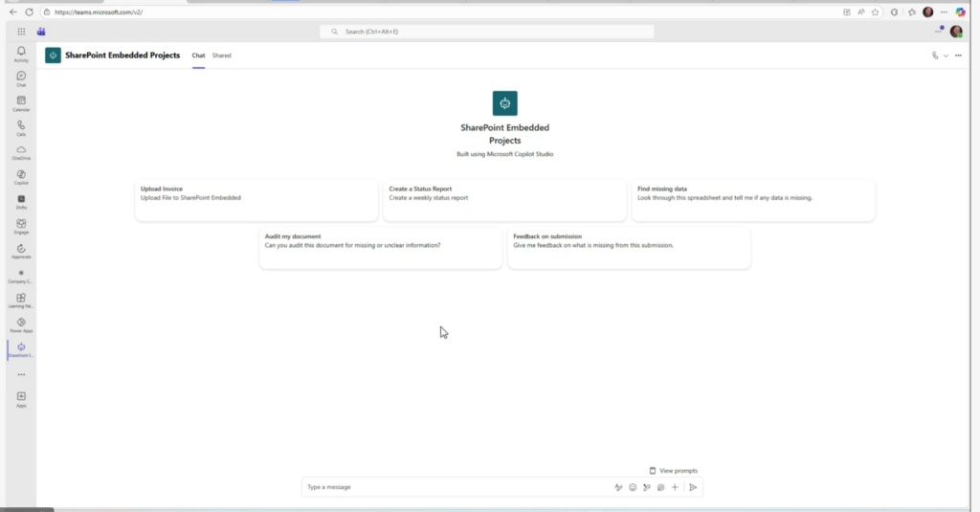This screenshot has height=512, width=980.
Task: Expand call options dropdown chevron
Action: (946, 56)
